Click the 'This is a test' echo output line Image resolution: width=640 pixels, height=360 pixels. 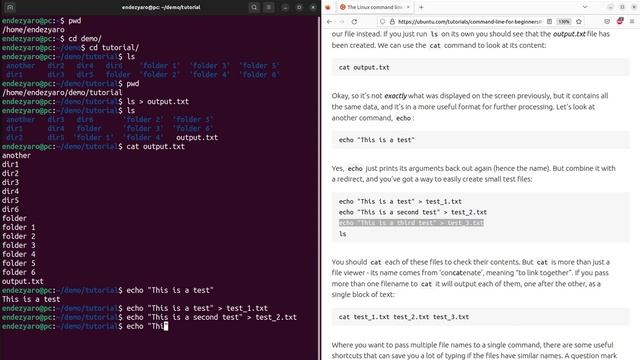coord(31,299)
